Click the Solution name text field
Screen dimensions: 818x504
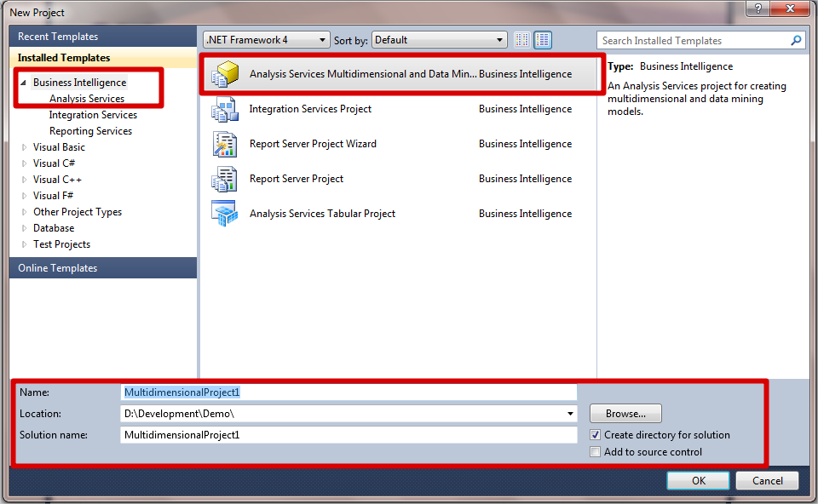coord(349,435)
